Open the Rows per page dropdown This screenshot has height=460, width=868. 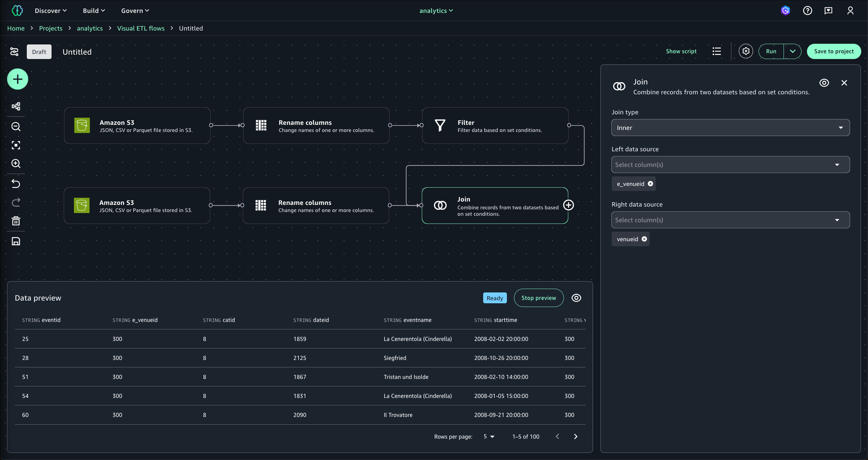tap(489, 437)
